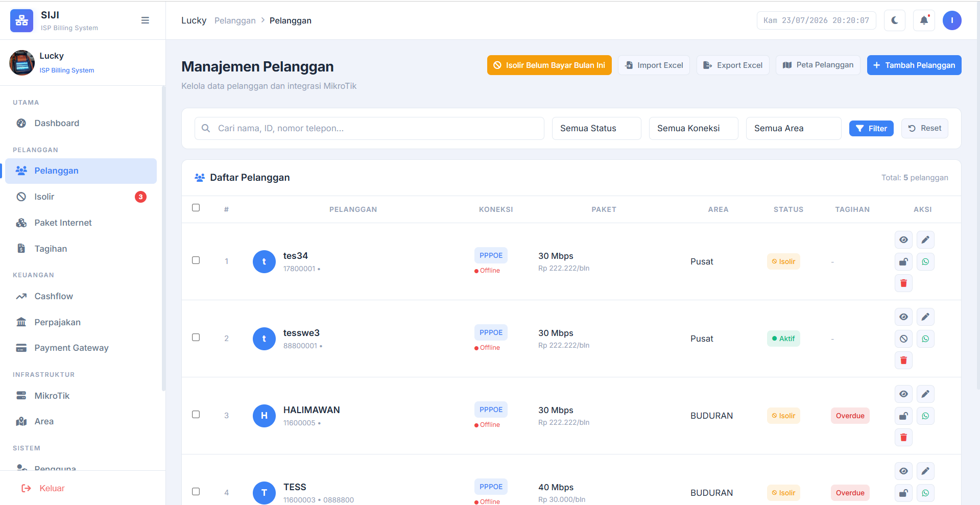Tick the select-all header checkbox
This screenshot has width=980, height=505.
196,208
